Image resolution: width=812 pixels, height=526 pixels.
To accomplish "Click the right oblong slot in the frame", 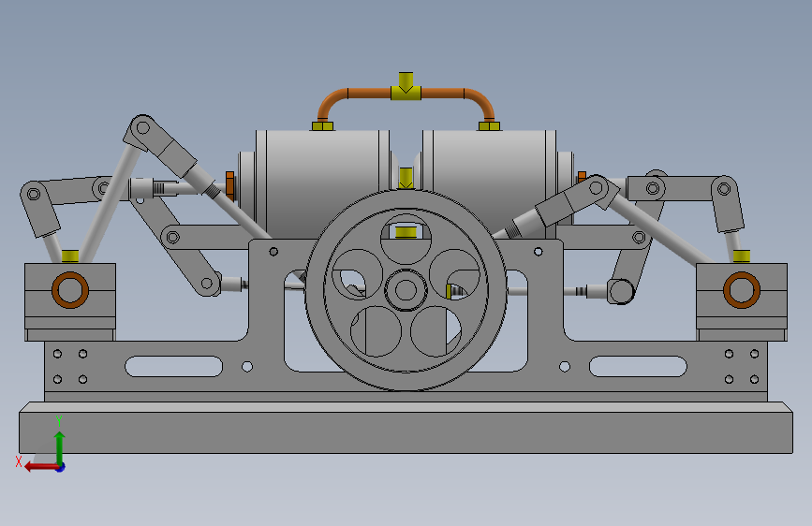I will 638,367.
